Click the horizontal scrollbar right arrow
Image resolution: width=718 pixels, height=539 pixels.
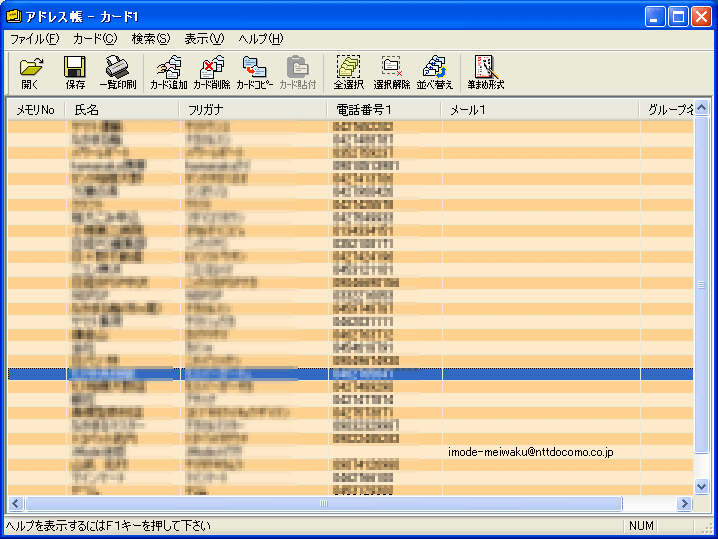(685, 504)
